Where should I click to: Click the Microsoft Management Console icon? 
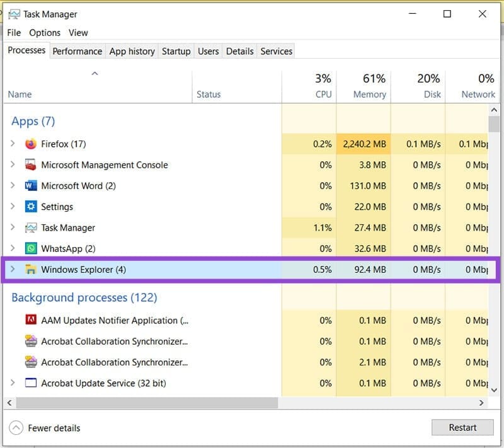tap(31, 165)
